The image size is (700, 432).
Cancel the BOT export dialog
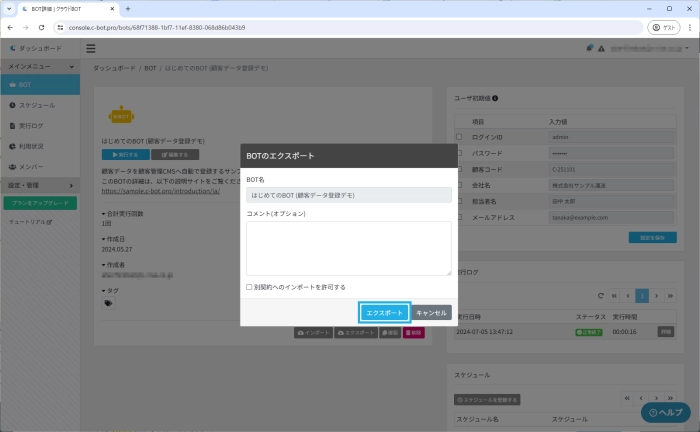coord(432,313)
